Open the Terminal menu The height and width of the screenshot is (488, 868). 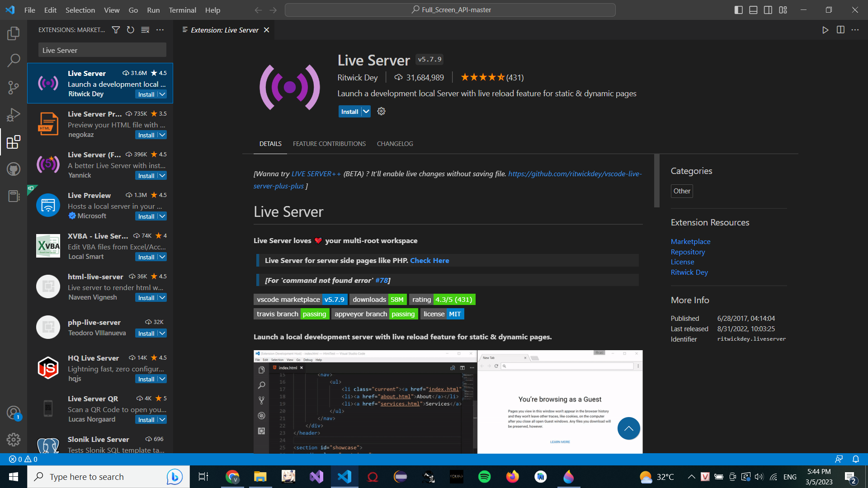182,10
